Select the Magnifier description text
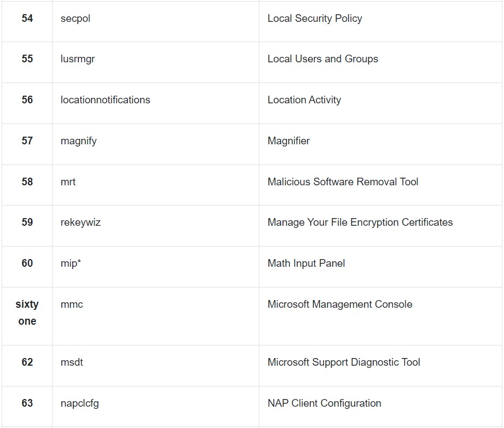504x428 pixels. coord(288,140)
